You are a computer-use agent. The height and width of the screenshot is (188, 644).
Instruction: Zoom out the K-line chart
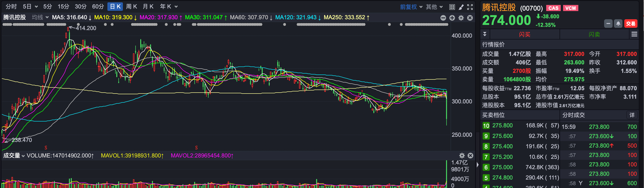(x=443, y=18)
